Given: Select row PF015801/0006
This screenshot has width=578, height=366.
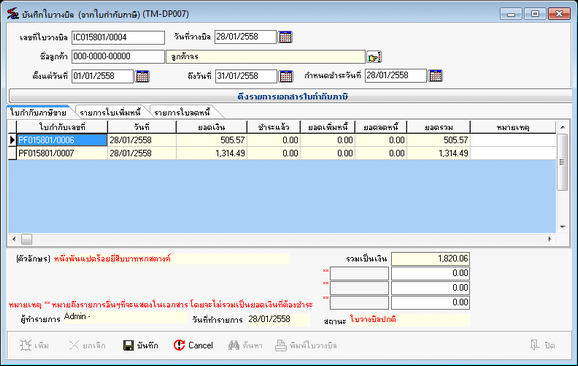Looking at the screenshot, I should (62, 140).
